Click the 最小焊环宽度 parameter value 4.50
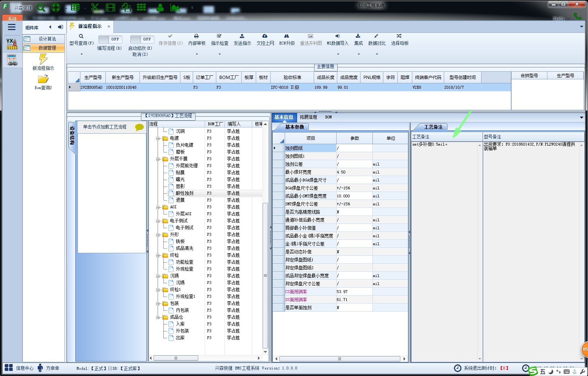This screenshot has height=376, width=588. pyautogui.click(x=354, y=172)
